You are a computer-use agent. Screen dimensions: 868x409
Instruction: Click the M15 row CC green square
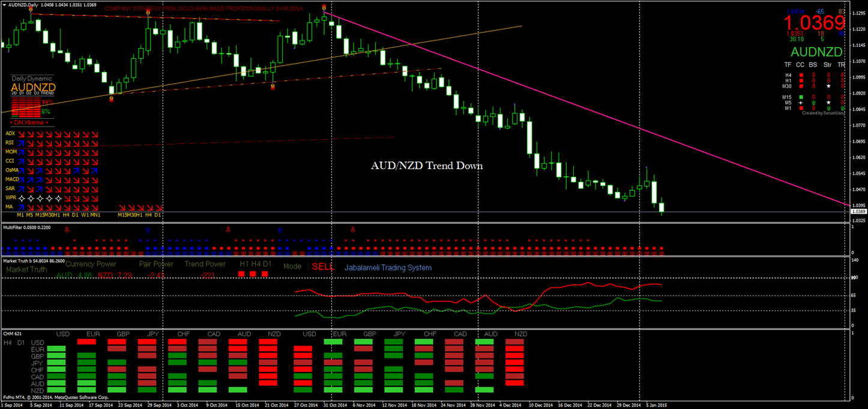[801, 97]
